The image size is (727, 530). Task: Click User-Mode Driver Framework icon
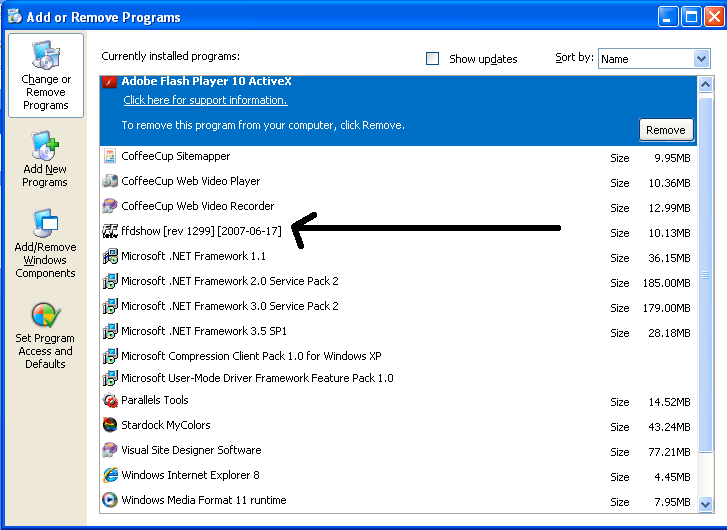[x=109, y=378]
